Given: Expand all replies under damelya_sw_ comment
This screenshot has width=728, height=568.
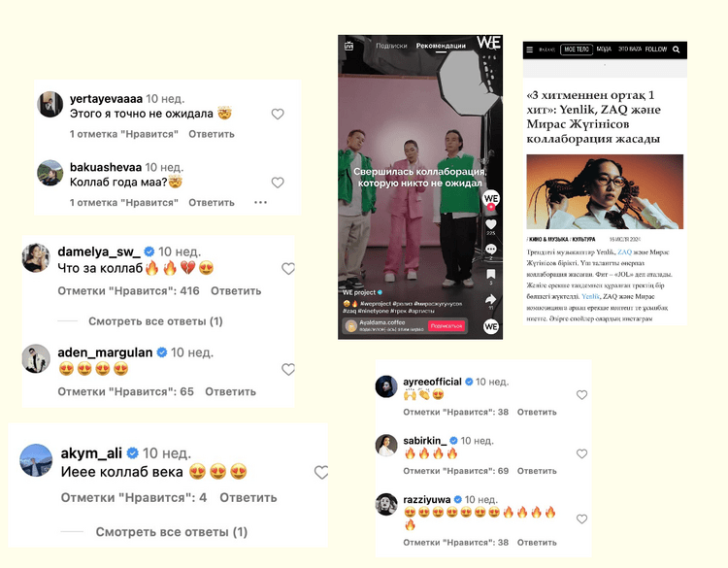Looking at the screenshot, I should pos(155,321).
